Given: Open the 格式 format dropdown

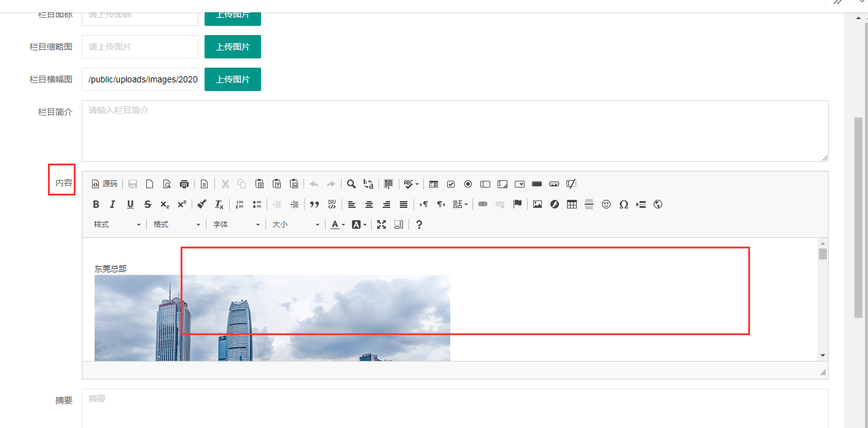Looking at the screenshot, I should point(176,224).
